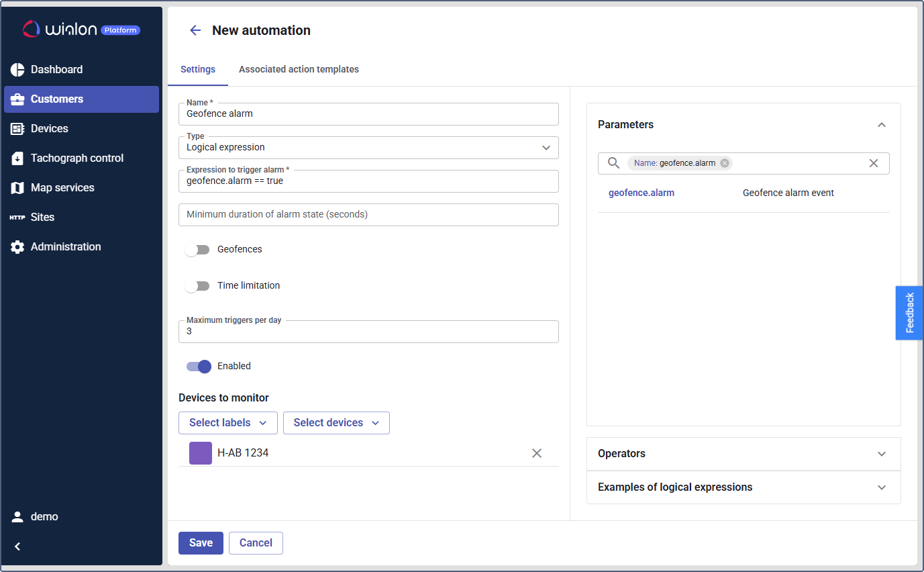The image size is (924, 572).
Task: Enable the Geofences toggle
Action: coord(197,250)
